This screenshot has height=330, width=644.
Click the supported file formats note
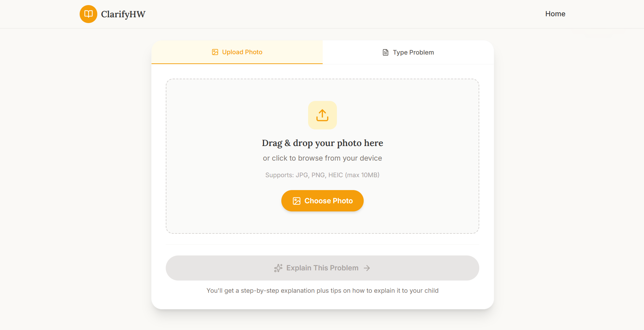[322, 175]
